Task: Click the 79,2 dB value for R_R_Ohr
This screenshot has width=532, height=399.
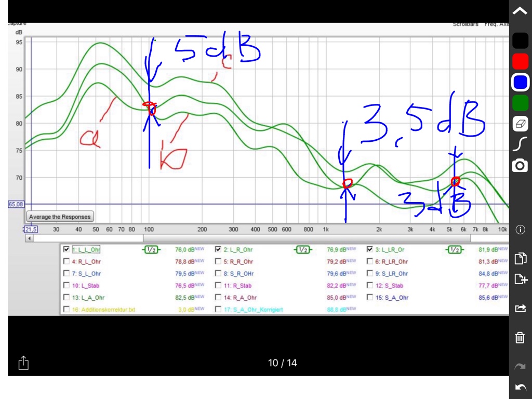Action: click(x=337, y=262)
